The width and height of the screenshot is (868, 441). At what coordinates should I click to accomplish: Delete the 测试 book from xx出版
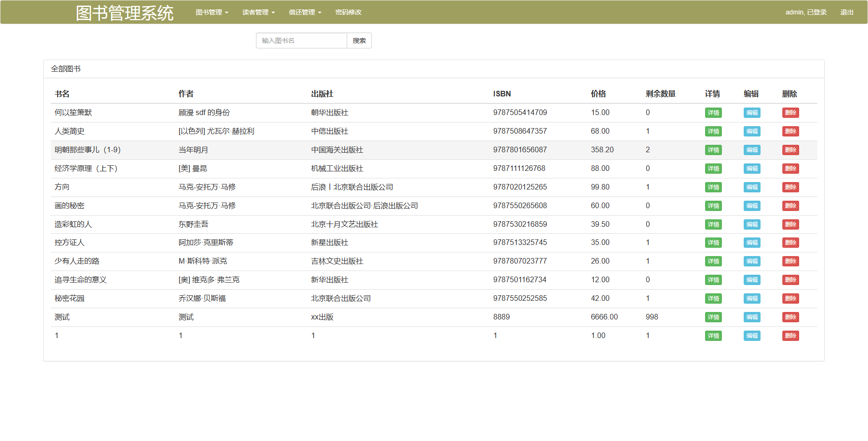click(790, 317)
